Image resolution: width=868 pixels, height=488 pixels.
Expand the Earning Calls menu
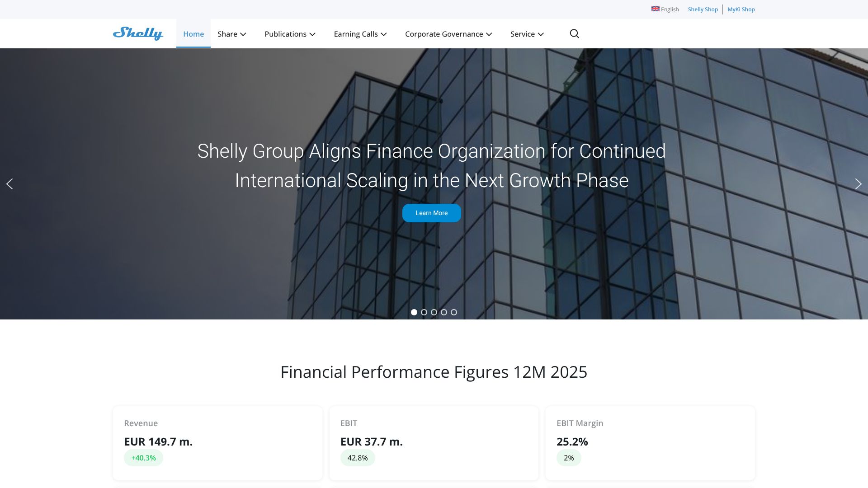[x=360, y=34]
